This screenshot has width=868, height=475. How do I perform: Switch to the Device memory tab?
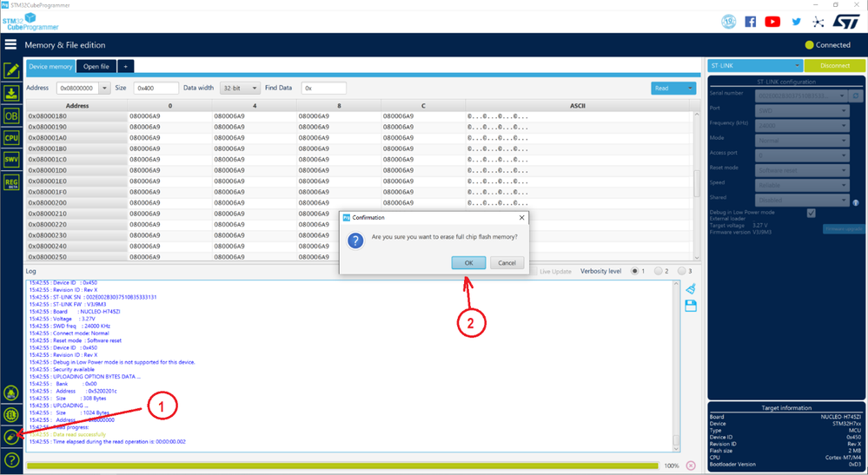[x=50, y=66]
